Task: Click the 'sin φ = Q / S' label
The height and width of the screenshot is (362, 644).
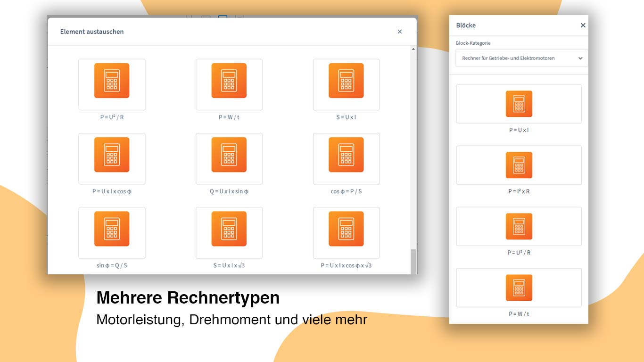Action: (x=112, y=265)
